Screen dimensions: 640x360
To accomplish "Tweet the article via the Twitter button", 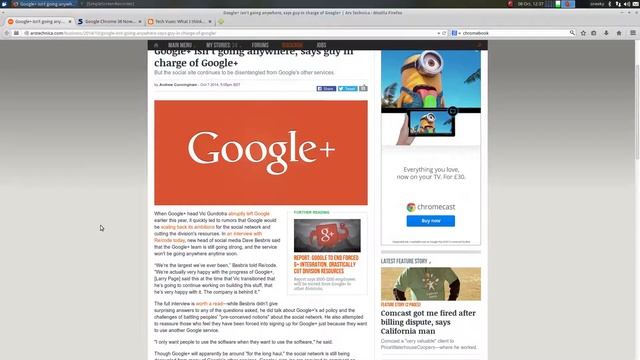I will coord(347,89).
